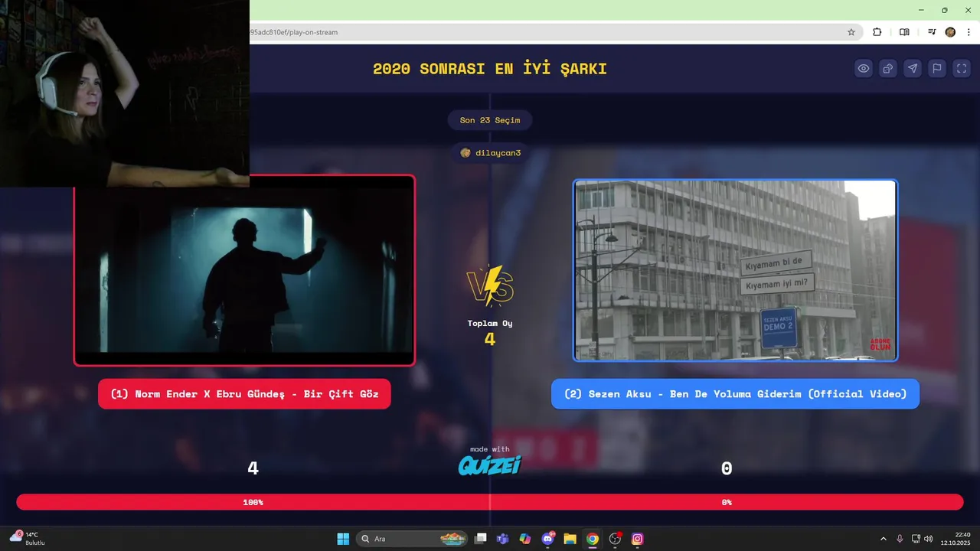The width and height of the screenshot is (980, 551).
Task: Click the microphone tray icon
Action: [900, 539]
